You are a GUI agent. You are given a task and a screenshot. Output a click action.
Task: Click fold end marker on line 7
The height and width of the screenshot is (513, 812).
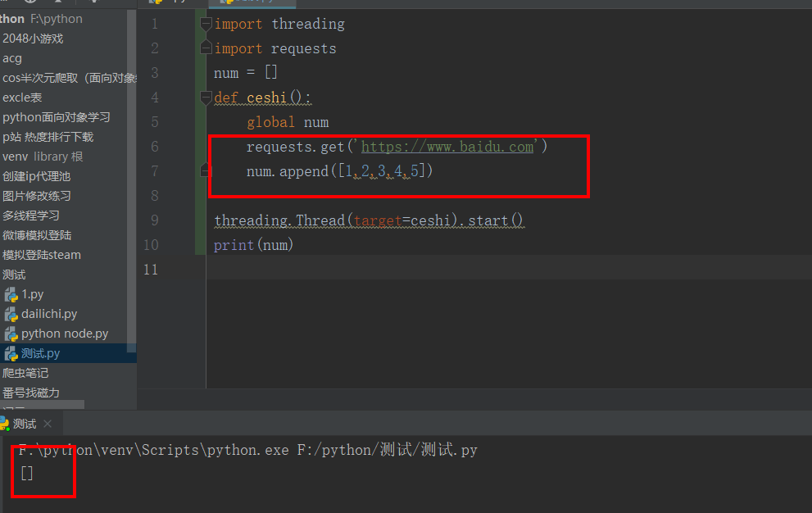pos(206,171)
